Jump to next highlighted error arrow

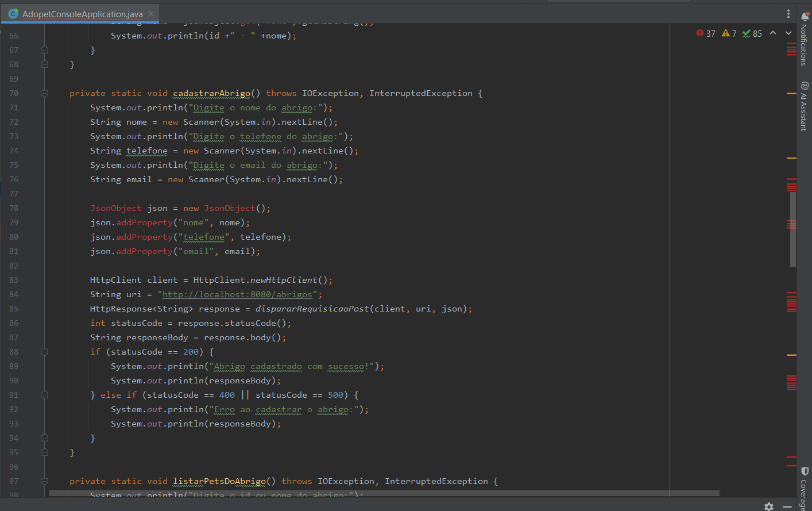(x=788, y=33)
